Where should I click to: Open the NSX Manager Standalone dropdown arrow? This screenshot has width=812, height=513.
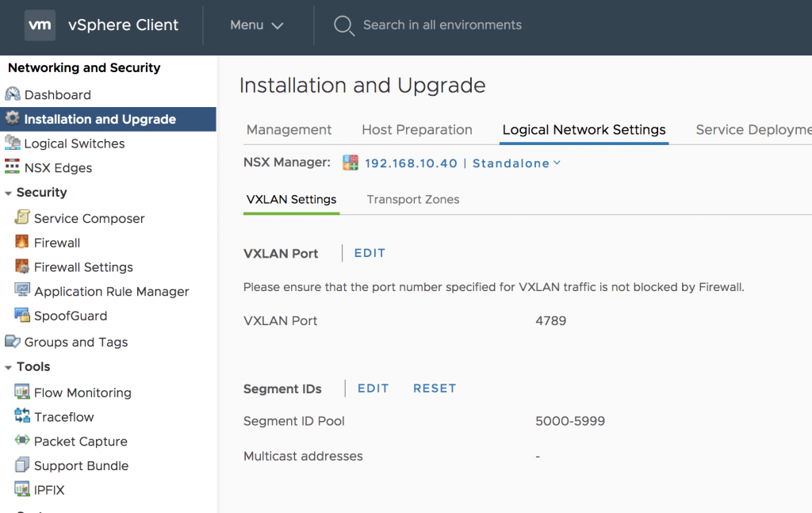(557, 163)
